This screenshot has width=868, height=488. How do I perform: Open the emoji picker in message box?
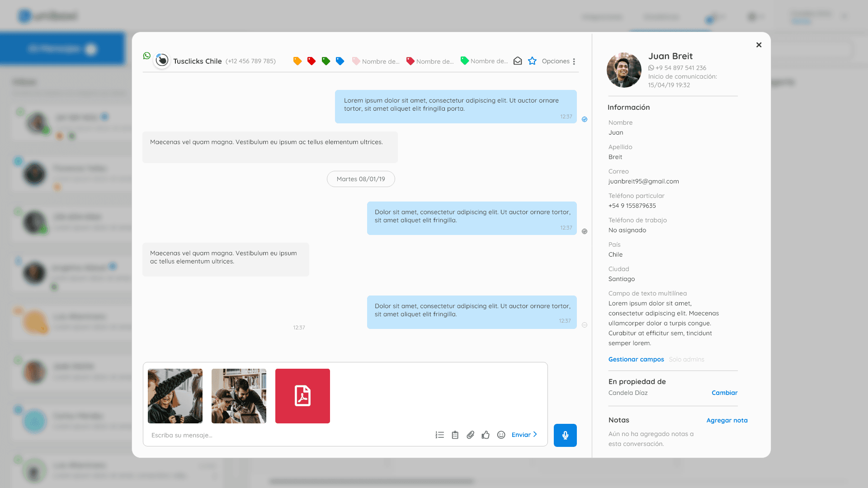501,435
